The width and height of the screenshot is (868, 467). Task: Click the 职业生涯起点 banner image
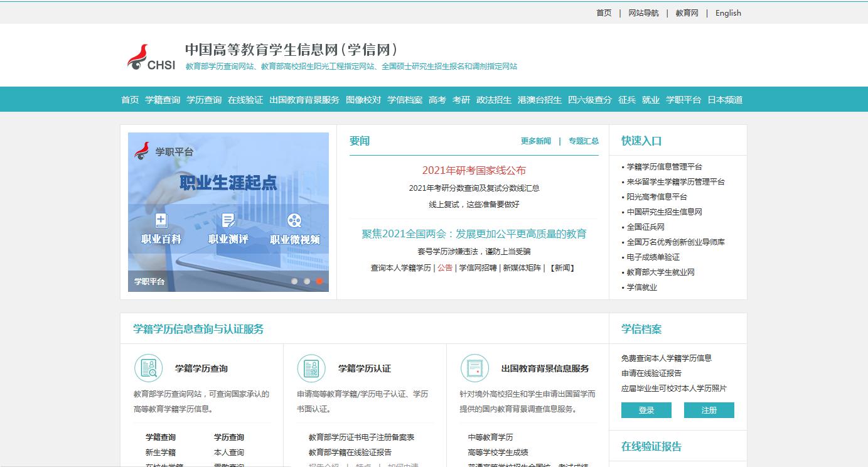click(228, 182)
